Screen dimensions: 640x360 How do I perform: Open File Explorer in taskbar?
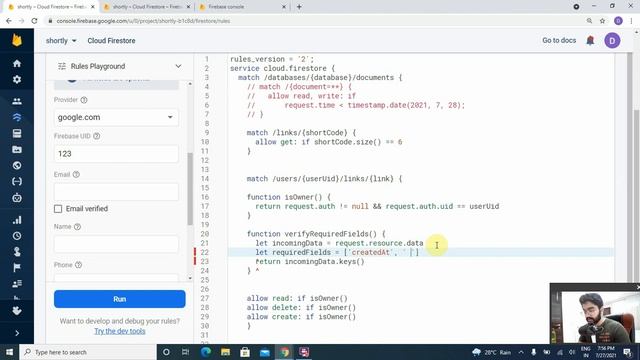pyautogui.click(x=225, y=352)
